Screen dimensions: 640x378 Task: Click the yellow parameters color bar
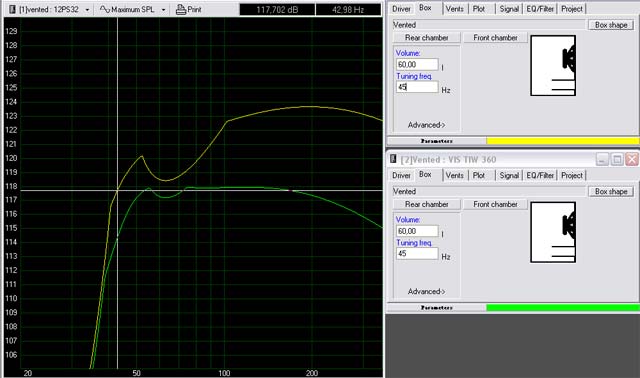pyautogui.click(x=563, y=141)
